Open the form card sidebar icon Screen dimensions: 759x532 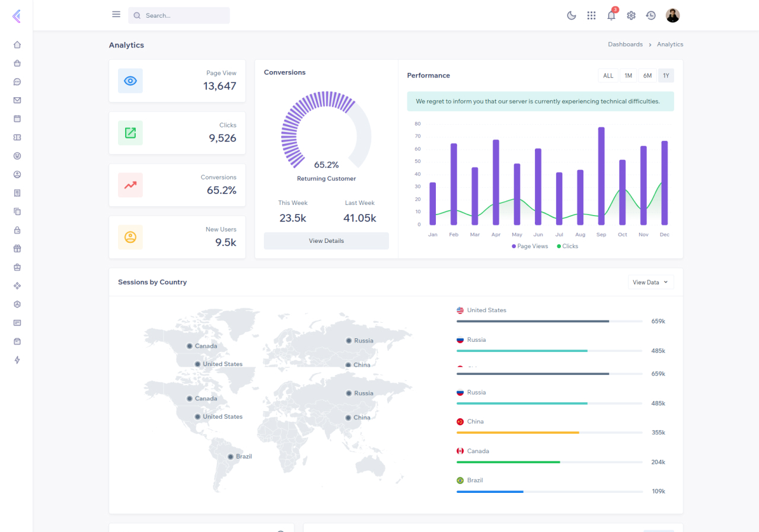coord(17,323)
